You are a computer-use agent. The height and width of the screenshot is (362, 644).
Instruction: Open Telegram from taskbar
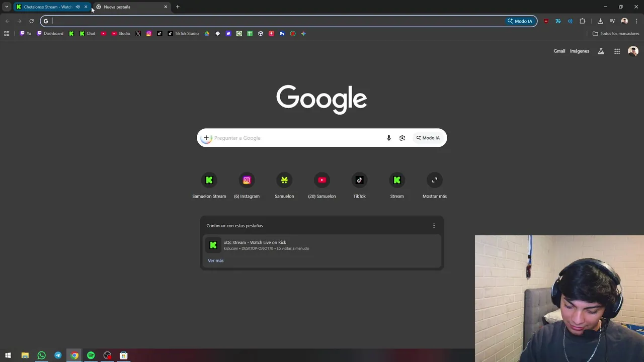click(x=58, y=355)
